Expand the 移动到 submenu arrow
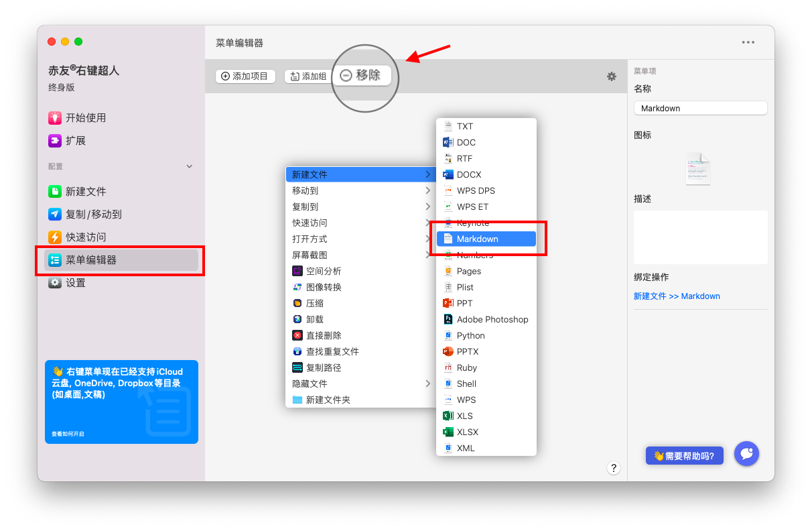 [428, 190]
